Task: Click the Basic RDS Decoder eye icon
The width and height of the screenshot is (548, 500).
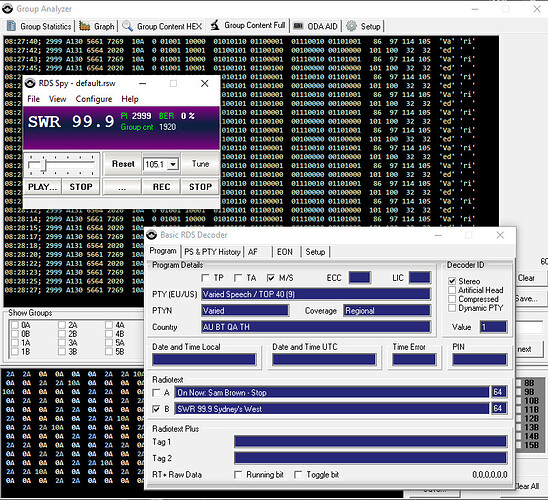Action: [151, 235]
